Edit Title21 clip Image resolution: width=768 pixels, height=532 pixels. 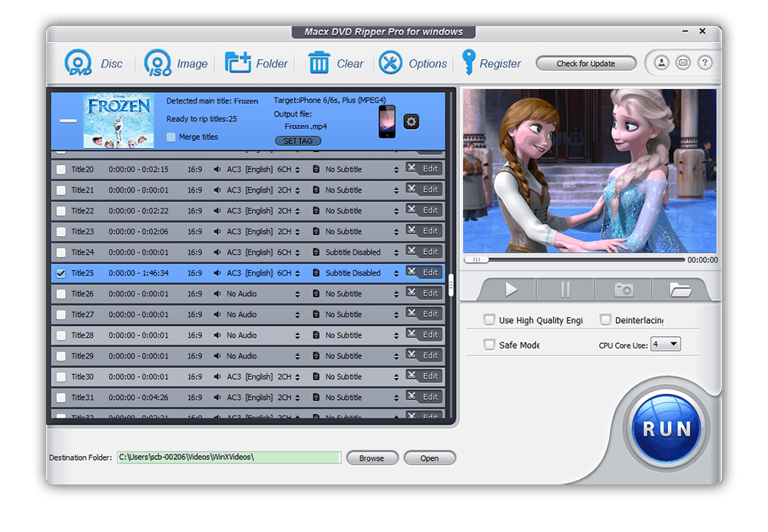coord(424,190)
